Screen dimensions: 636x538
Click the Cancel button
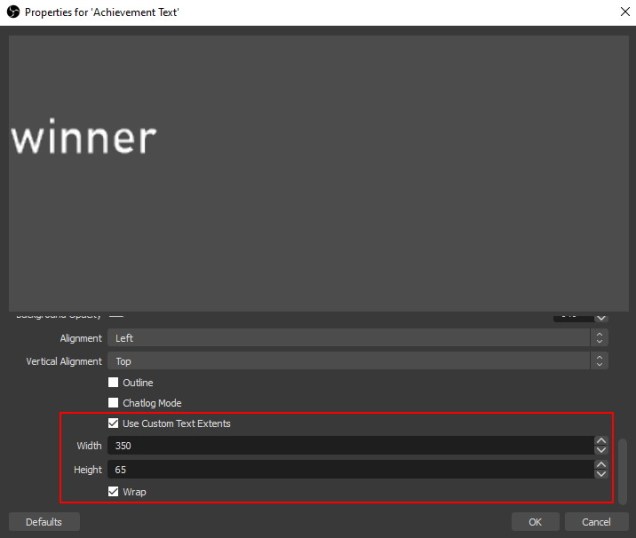596,522
